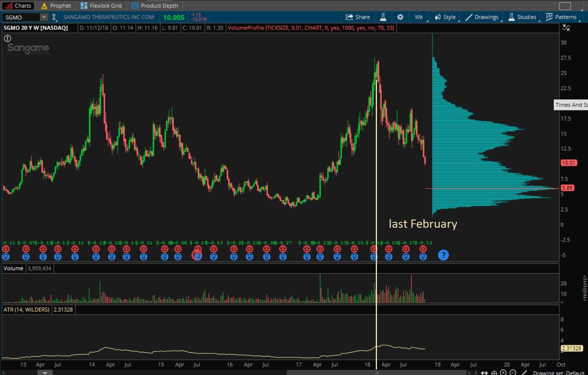Click the pan left-right arrows icon
Viewport: 588px width, 375px height.
coord(484,373)
